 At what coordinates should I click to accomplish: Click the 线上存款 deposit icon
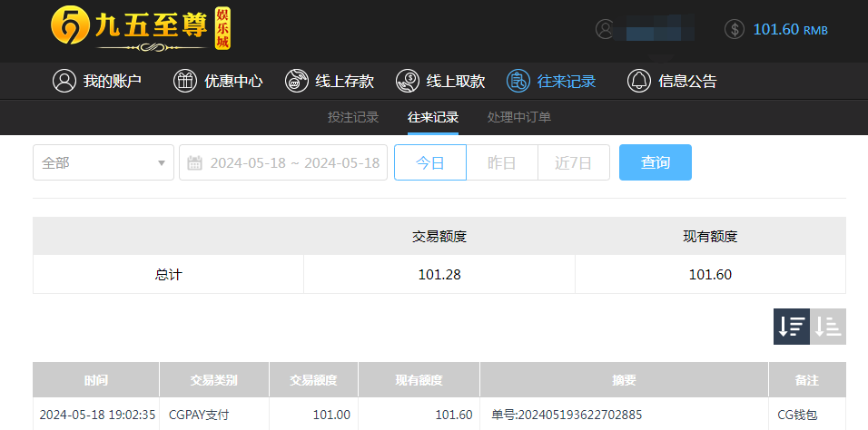point(296,81)
